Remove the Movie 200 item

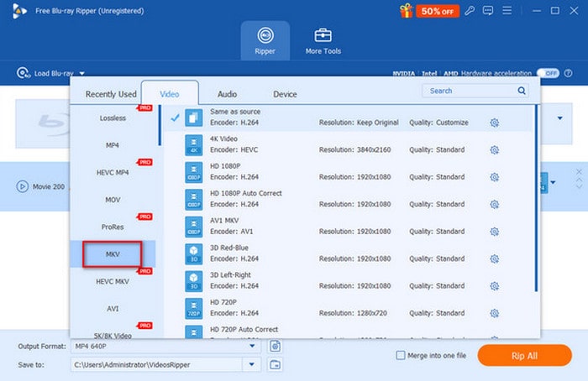click(579, 172)
